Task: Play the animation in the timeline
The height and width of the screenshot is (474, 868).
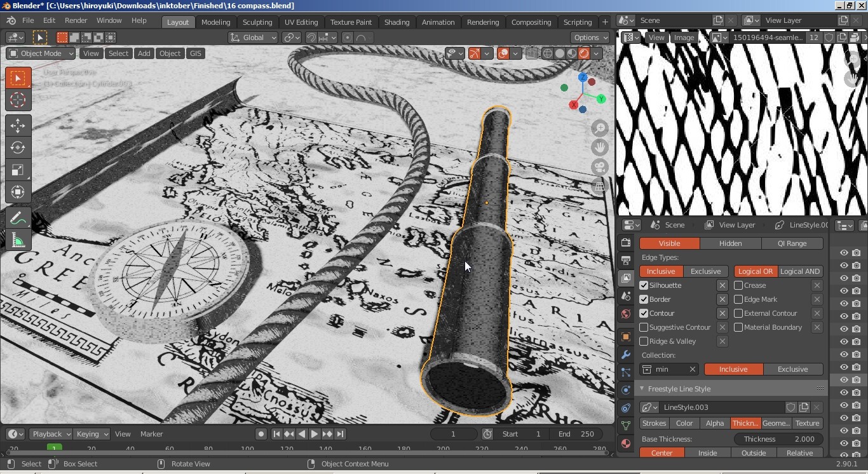Action: [x=315, y=434]
